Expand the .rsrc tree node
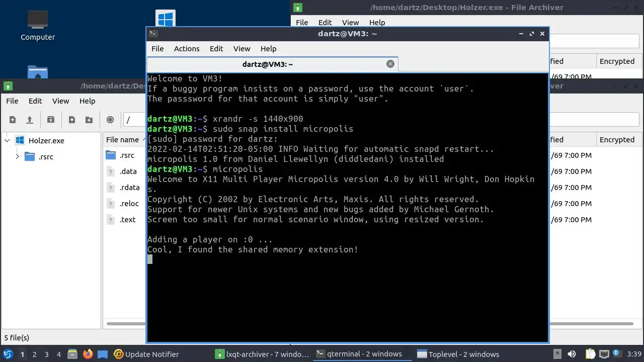Image resolution: width=644 pixels, height=362 pixels. [x=18, y=156]
